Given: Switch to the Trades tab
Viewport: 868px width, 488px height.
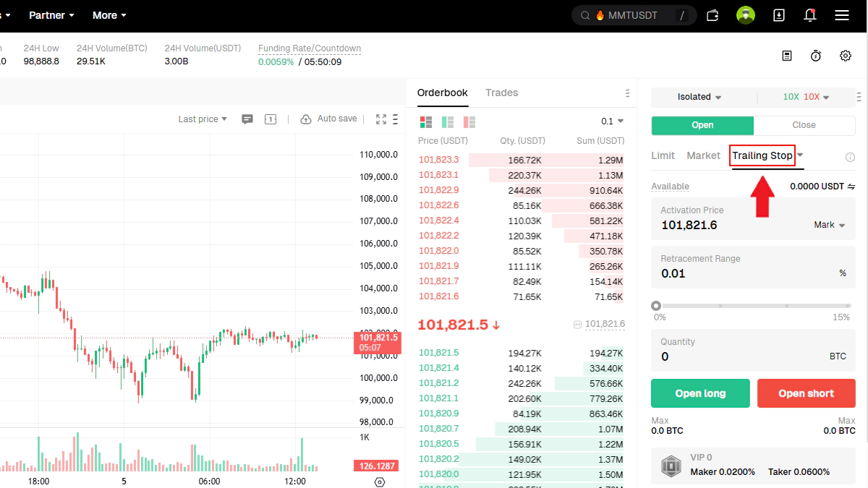Looking at the screenshot, I should point(501,93).
